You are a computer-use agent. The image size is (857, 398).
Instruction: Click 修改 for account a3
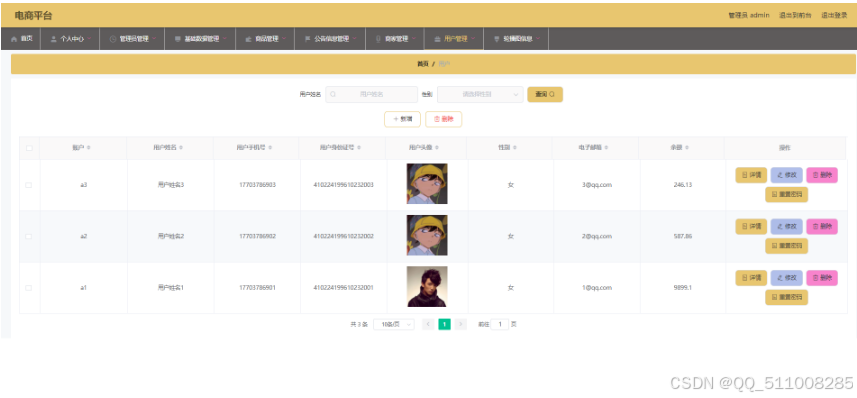coord(786,175)
